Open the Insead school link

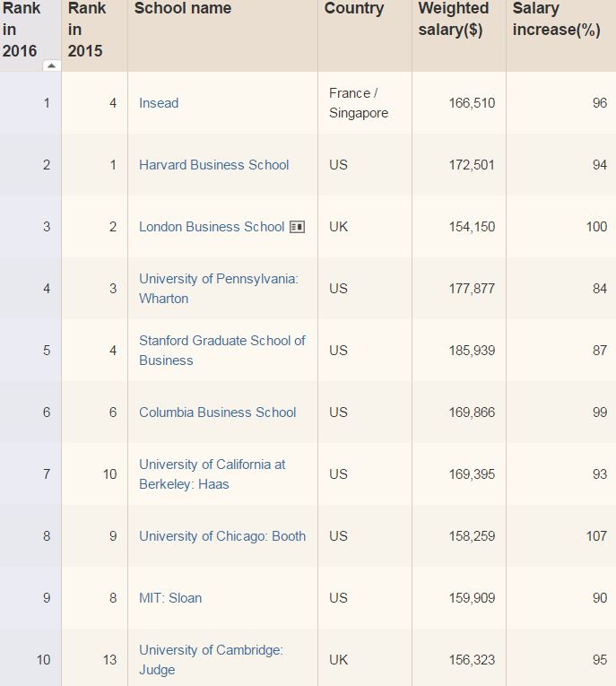(x=159, y=103)
